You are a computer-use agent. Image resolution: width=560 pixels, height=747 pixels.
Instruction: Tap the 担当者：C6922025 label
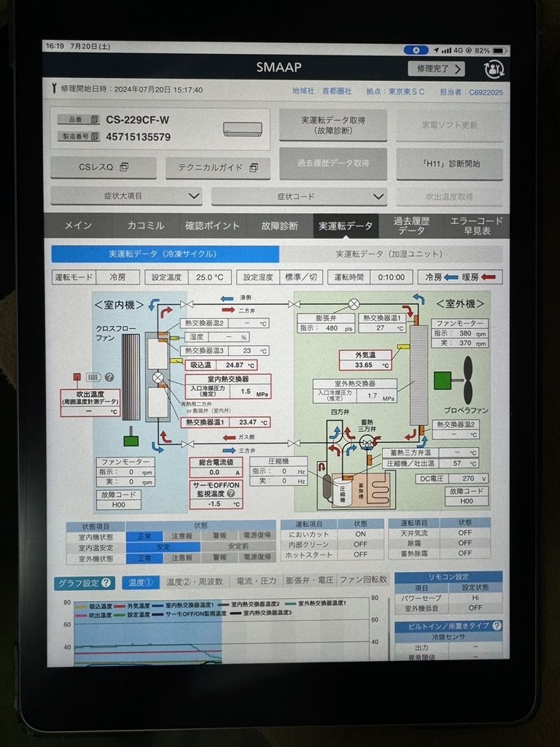[471, 92]
